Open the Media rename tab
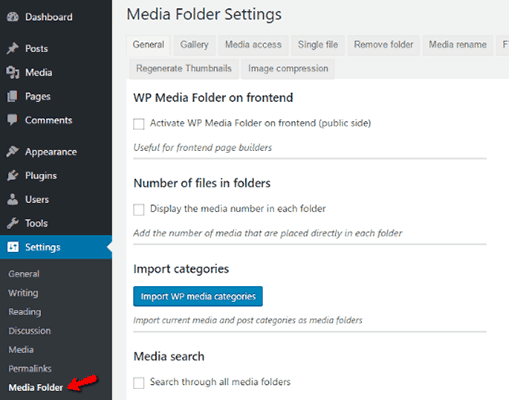Viewport: 509px width, 400px height. tap(458, 45)
